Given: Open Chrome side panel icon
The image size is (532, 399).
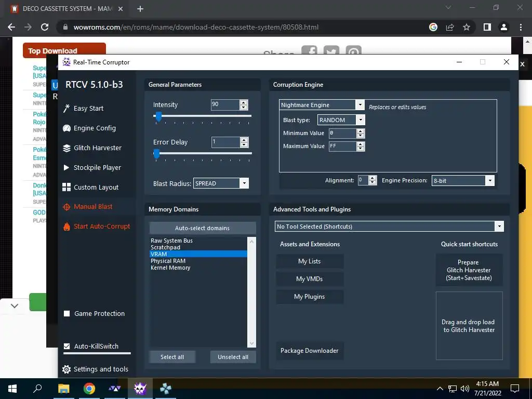Looking at the screenshot, I should click(487, 27).
